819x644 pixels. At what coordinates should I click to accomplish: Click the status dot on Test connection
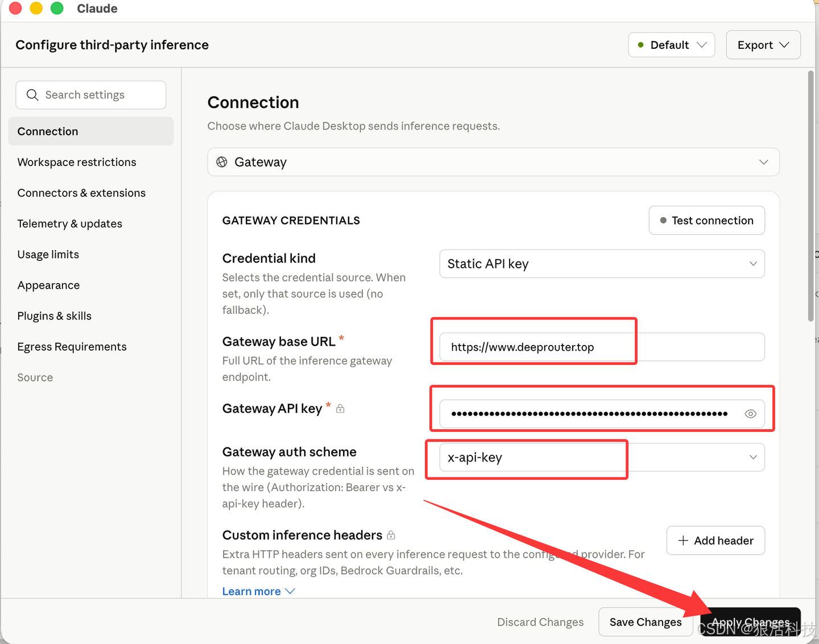point(663,221)
